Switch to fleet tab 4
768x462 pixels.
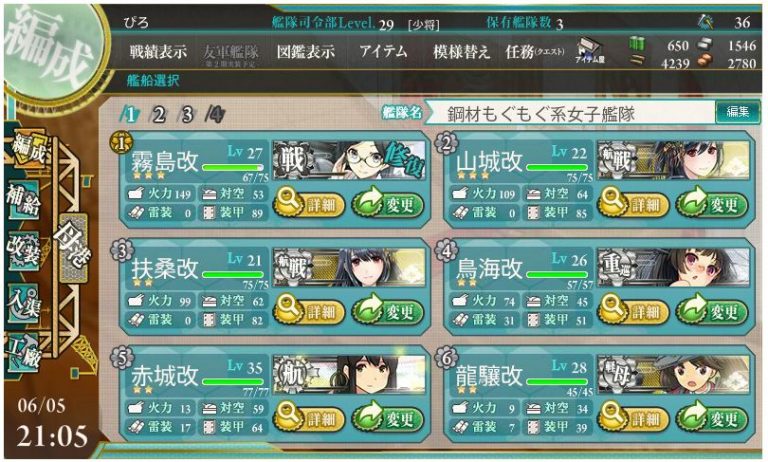tap(215, 115)
